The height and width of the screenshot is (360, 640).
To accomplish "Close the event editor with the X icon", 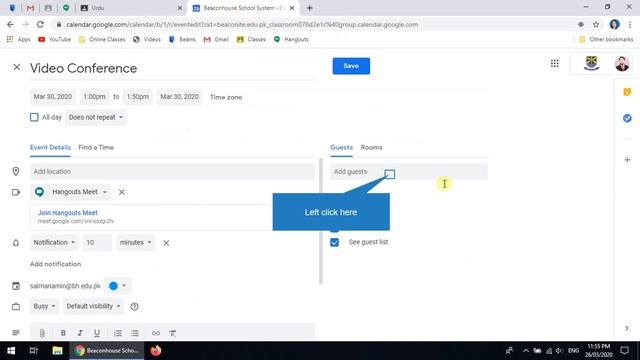I will click(x=17, y=67).
